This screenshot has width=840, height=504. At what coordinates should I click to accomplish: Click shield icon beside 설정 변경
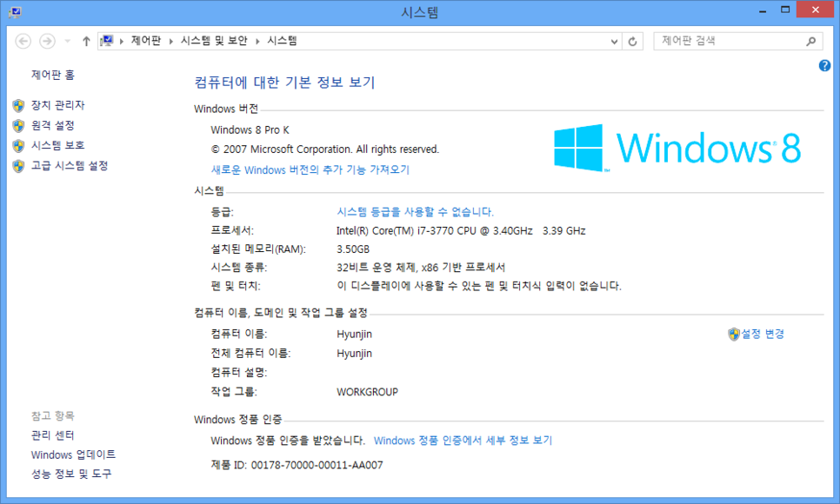click(x=734, y=335)
